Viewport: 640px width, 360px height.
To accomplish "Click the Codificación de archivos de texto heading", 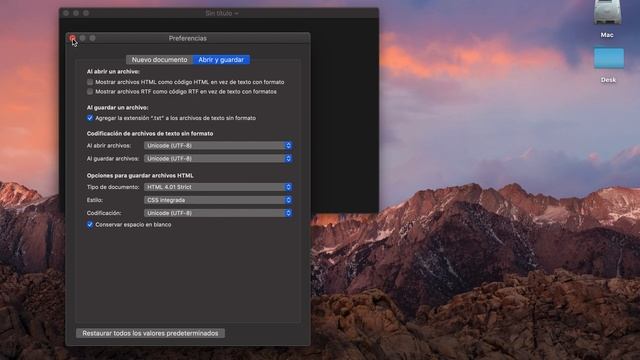I will point(150,133).
